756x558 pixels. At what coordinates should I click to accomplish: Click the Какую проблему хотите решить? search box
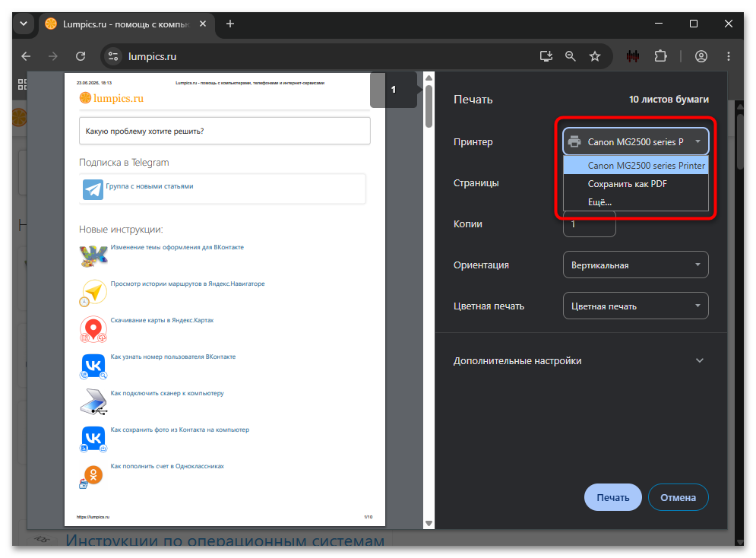tap(225, 131)
